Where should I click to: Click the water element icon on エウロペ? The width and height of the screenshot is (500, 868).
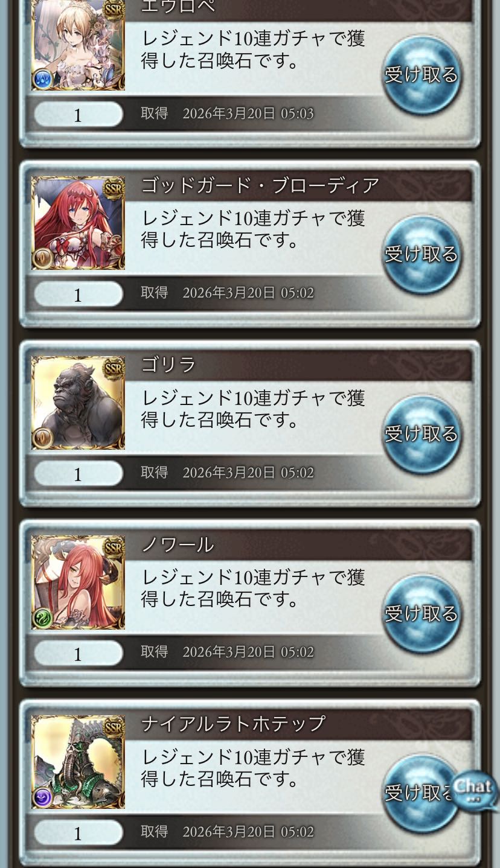click(43, 80)
